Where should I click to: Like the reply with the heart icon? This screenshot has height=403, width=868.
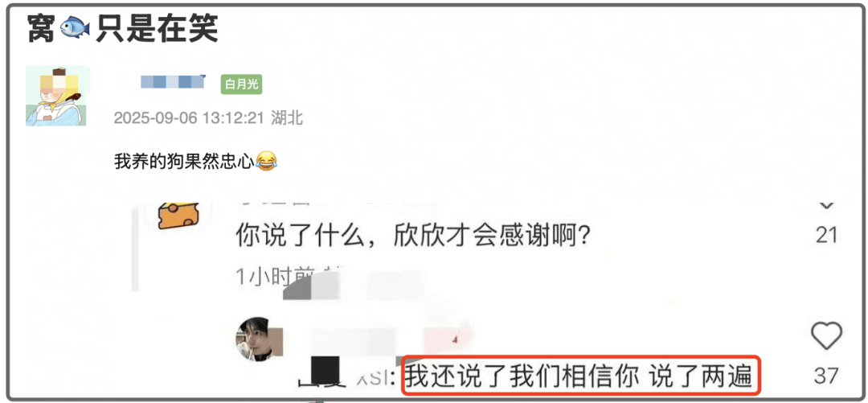coord(826,336)
